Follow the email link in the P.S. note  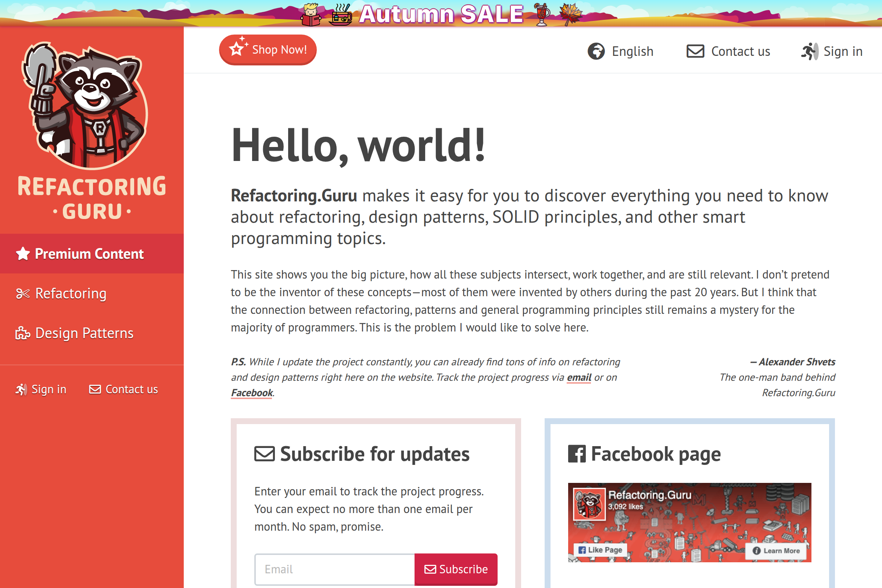pyautogui.click(x=579, y=377)
